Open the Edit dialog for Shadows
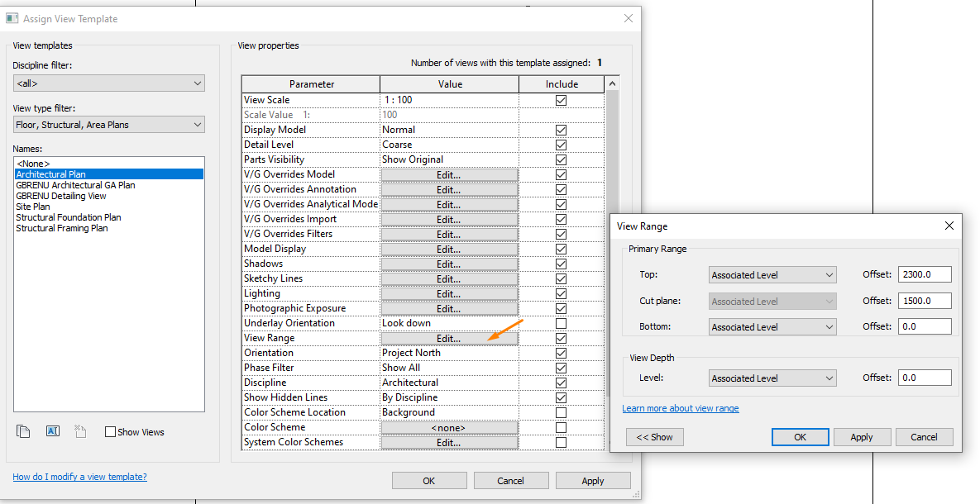 [x=448, y=264]
